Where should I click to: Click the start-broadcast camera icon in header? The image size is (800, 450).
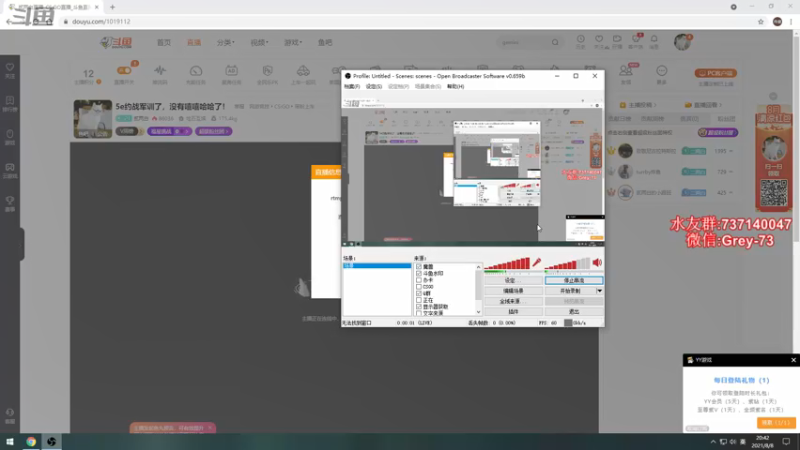point(617,39)
